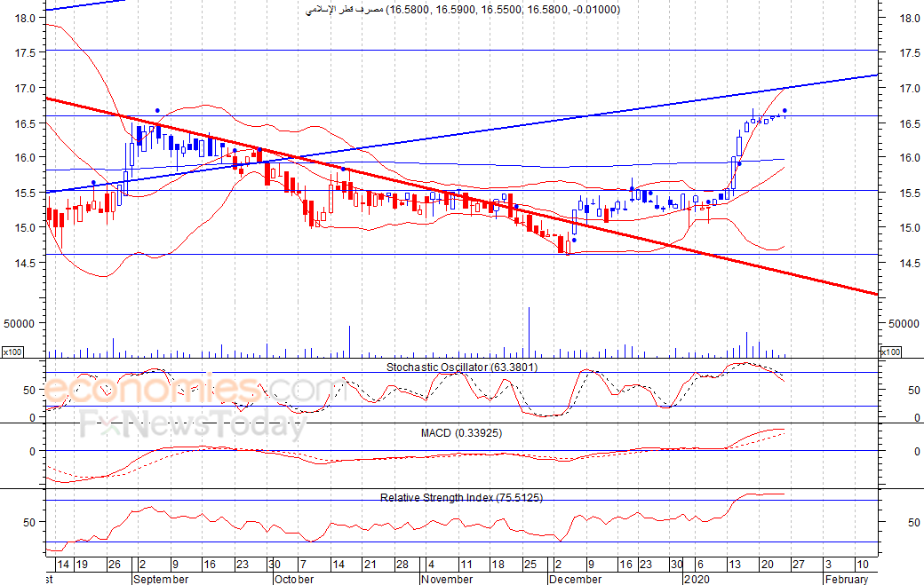Click date label 19 before September

coord(82,565)
